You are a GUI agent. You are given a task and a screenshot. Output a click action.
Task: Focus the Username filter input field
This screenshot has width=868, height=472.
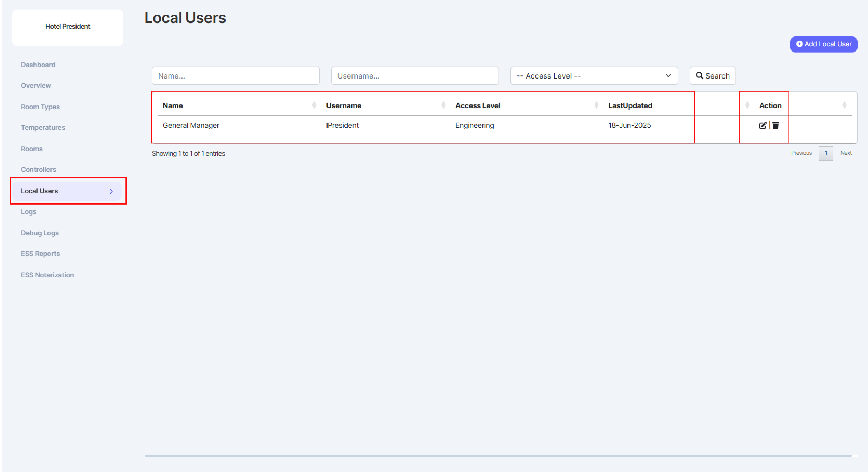(x=415, y=76)
